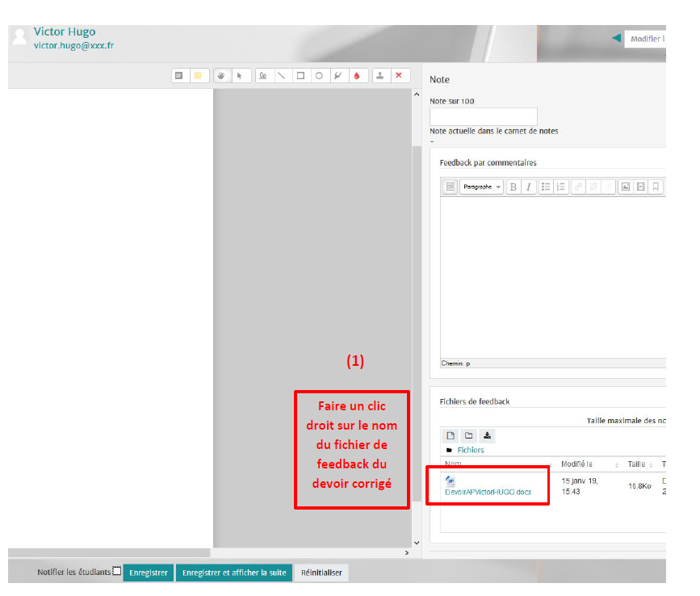Activate the highlighter annotation tool
The height and width of the screenshot is (596, 700).
click(337, 76)
